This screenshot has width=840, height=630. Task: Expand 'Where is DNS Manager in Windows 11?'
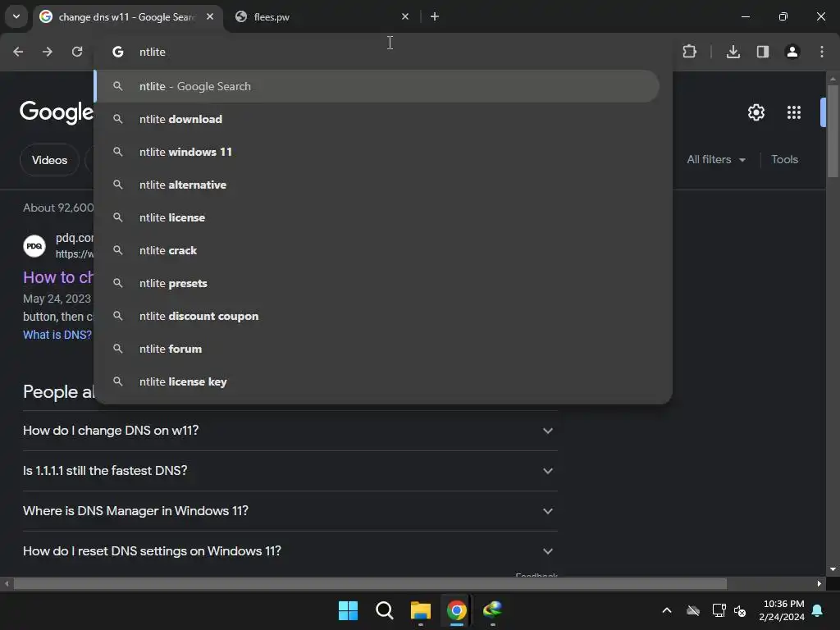tap(290, 511)
